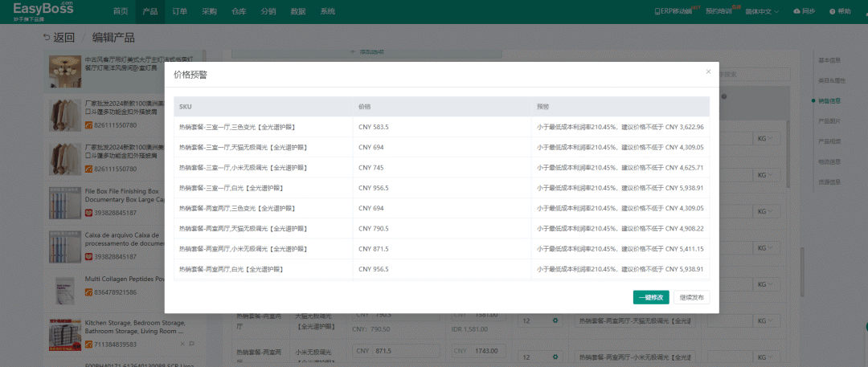Open the 订单 menu
Viewport: 868px width, 367px height.
coord(179,11)
